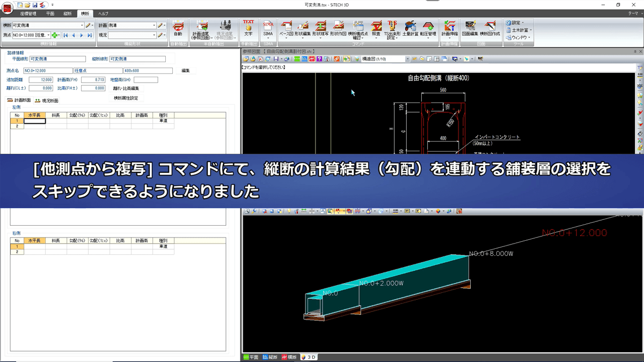
Task: Open 計画伸縮 plan extend tool
Action: pos(450,29)
